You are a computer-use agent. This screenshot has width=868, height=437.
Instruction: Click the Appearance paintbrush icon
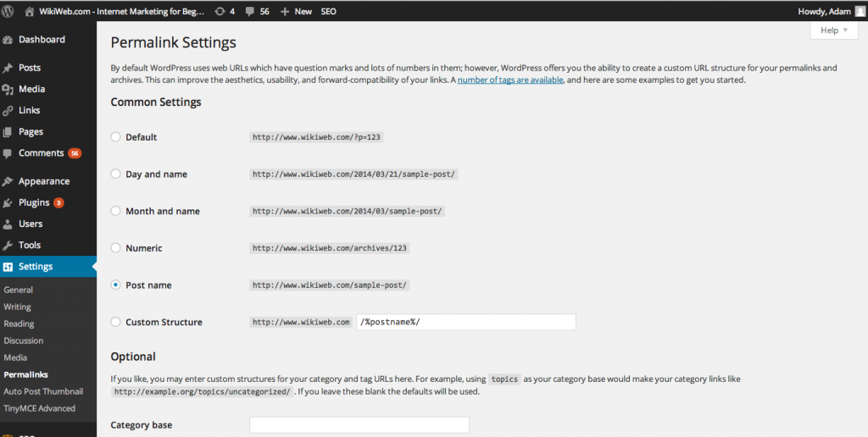(8, 181)
